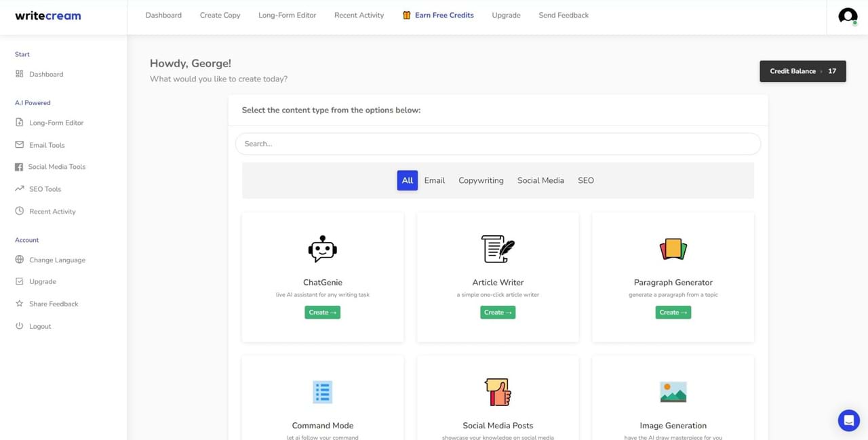This screenshot has height=440, width=868.
Task: Click the Social Media Tools Facebook icon
Action: 19,167
